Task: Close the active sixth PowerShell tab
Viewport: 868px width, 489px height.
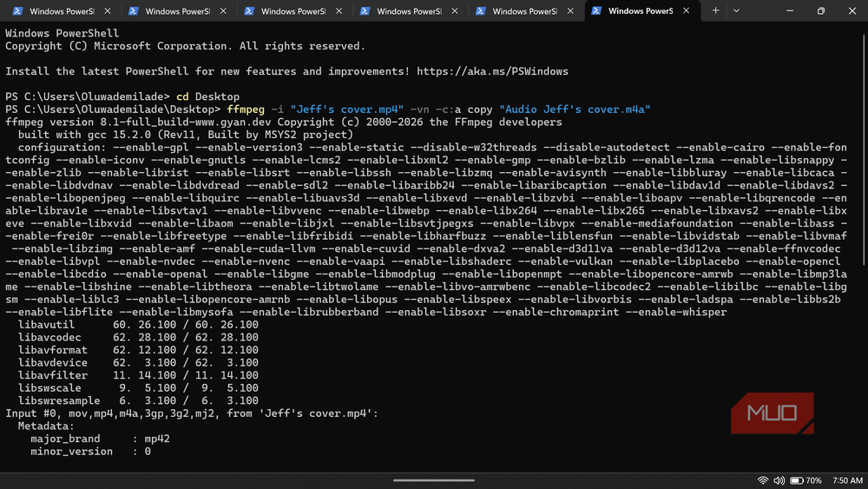Action: tap(686, 10)
